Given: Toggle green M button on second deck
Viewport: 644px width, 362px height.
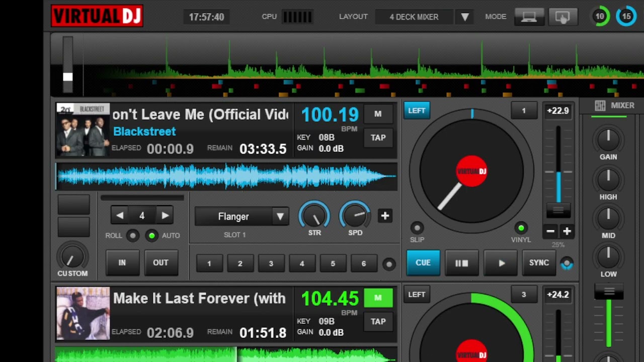Looking at the screenshot, I should [x=378, y=298].
